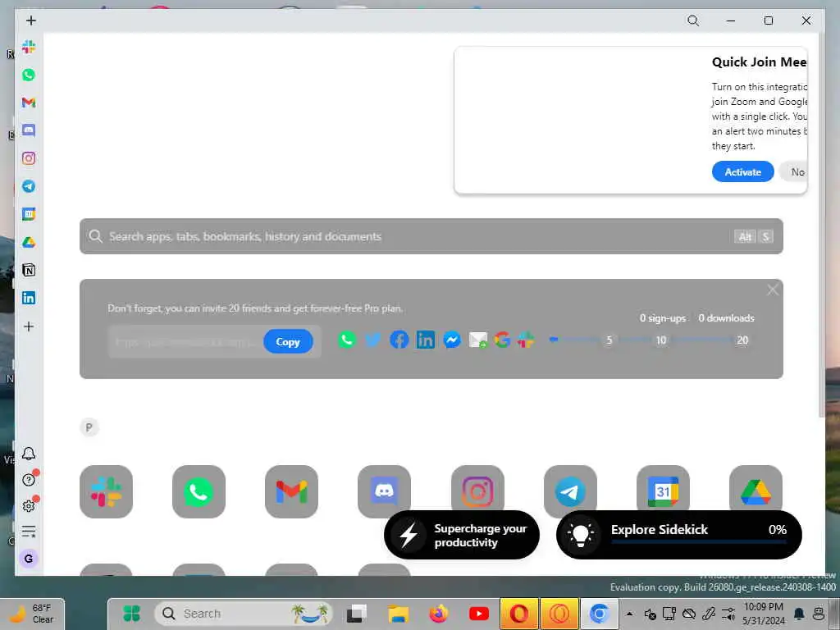Open the sessions list icon above the G avatar
The width and height of the screenshot is (840, 630).
tap(29, 532)
